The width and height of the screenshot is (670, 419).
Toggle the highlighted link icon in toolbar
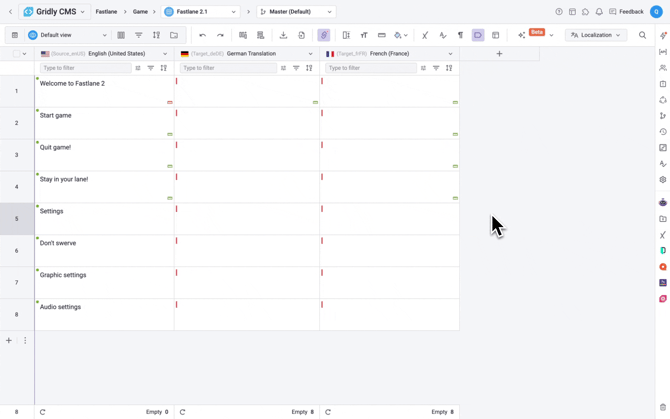(324, 35)
